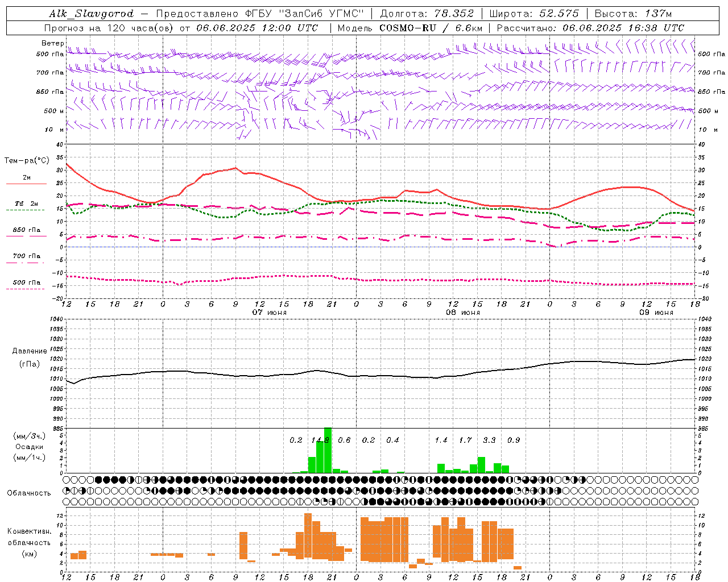Click the Облачность cloudiness label
Screen dimensions: 728x582
(29, 493)
